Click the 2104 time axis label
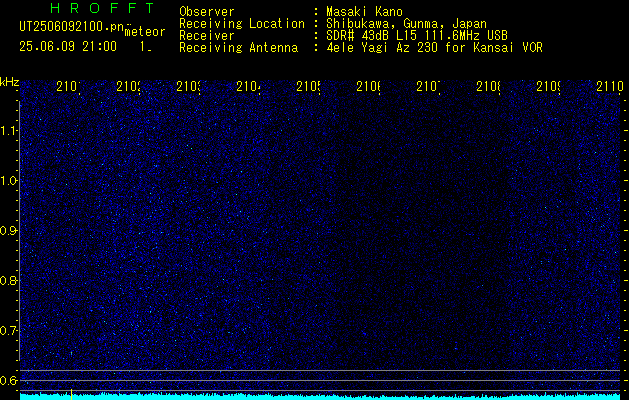 (248, 87)
